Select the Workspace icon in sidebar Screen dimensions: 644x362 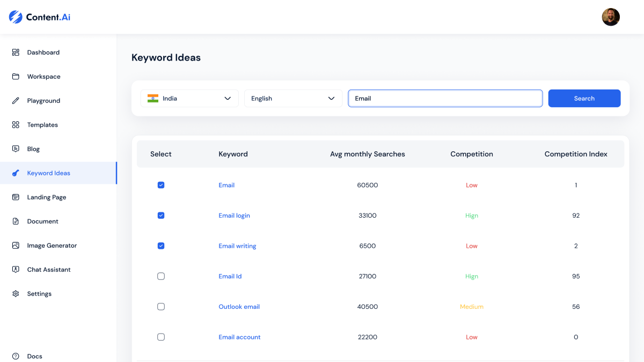15,76
